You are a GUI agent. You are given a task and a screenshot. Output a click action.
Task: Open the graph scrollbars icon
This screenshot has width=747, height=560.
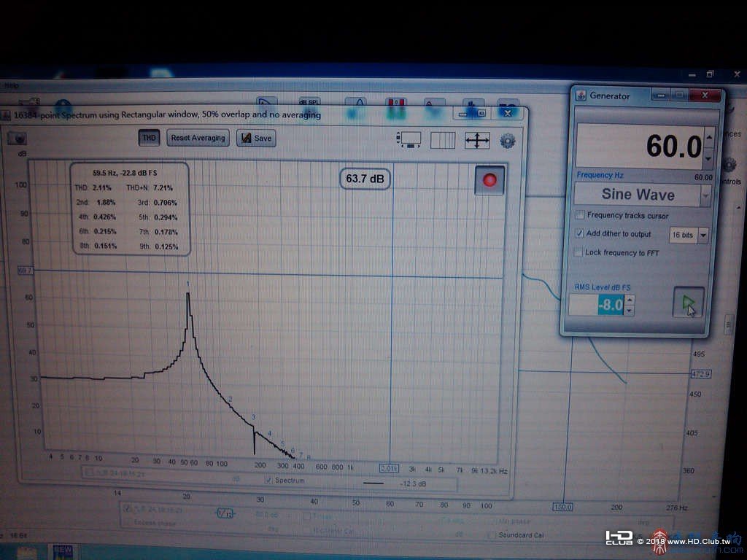[x=409, y=140]
